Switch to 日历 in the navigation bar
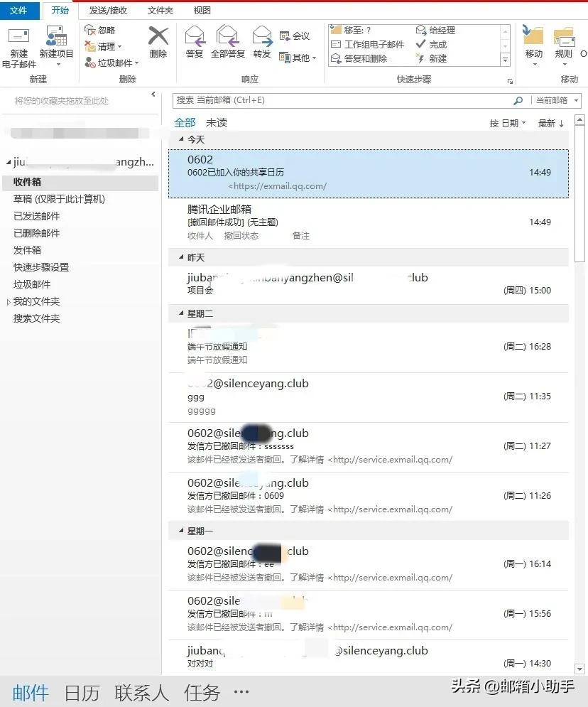The width and height of the screenshot is (588, 707). (82, 692)
